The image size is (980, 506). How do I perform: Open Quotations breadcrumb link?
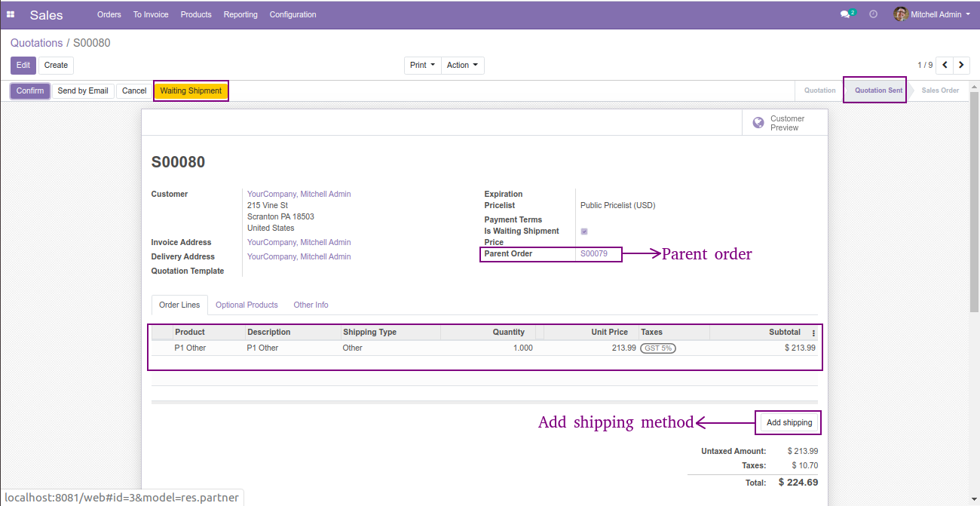(x=37, y=43)
